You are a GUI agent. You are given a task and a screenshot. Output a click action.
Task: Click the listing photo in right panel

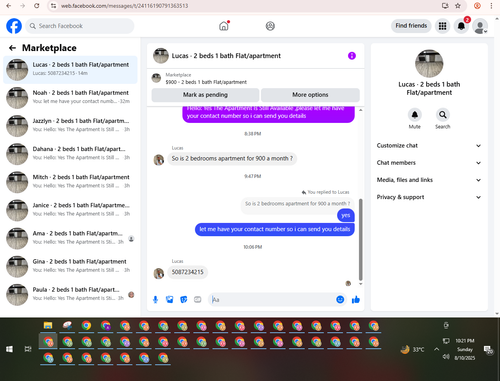(429, 63)
